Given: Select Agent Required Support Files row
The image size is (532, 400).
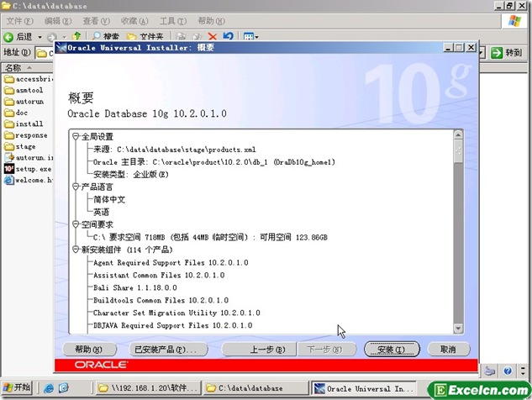Looking at the screenshot, I should [171, 262].
